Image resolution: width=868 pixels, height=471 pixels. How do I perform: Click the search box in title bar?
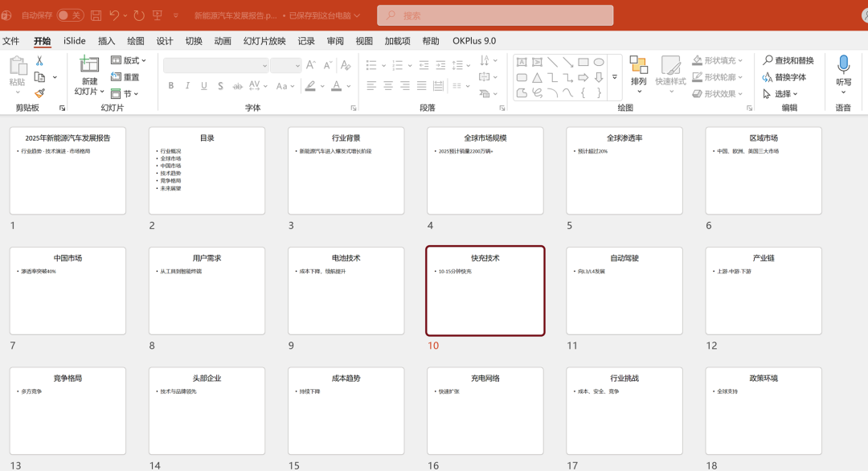(495, 15)
